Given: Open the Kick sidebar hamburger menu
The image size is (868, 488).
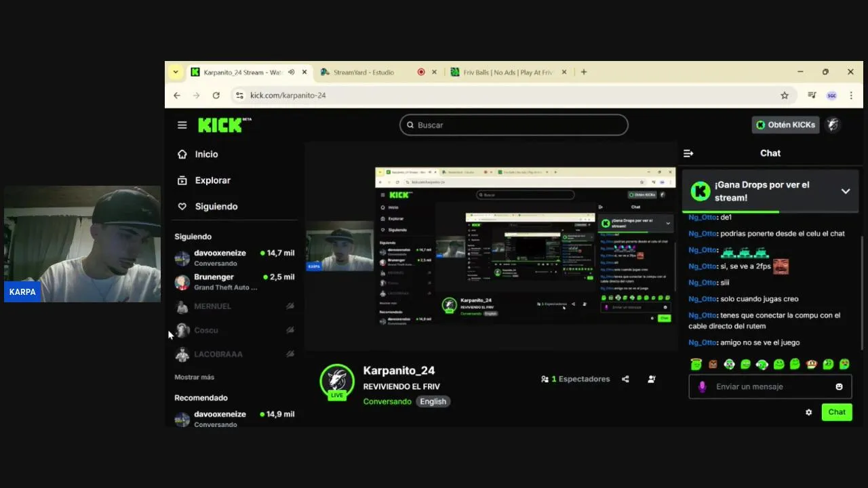Looking at the screenshot, I should (182, 125).
